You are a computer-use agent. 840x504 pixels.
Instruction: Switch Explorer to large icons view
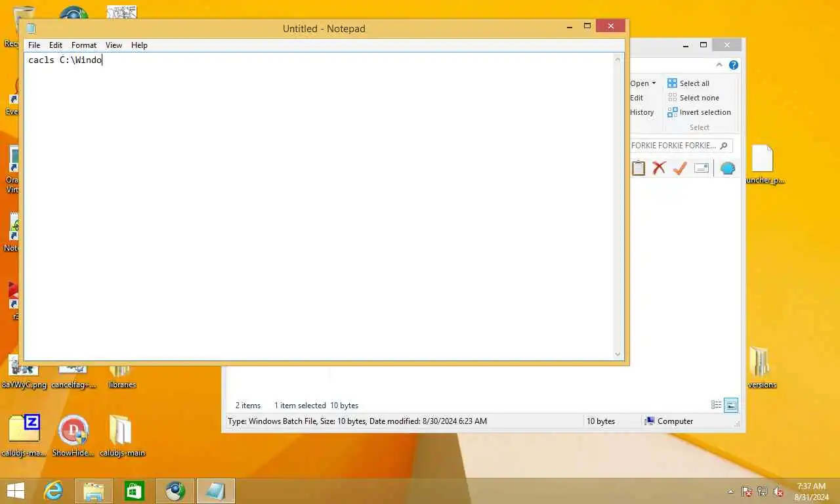click(731, 405)
